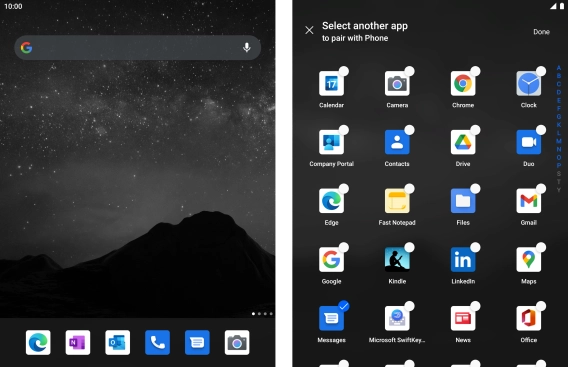
Task: Tap the microphone icon in search bar
Action: click(247, 47)
